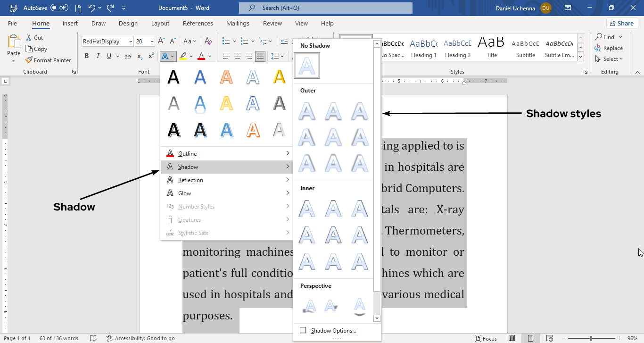Click the Italic button
644x343 pixels.
[98, 56]
